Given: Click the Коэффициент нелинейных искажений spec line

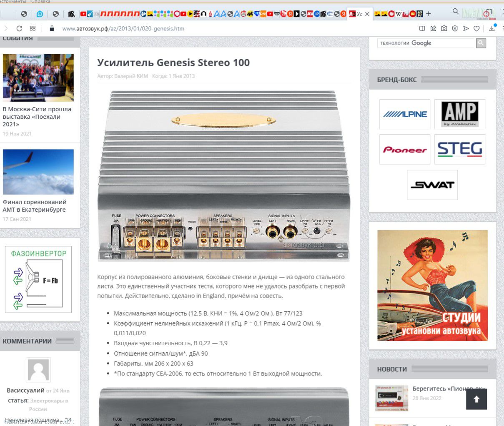Looking at the screenshot, I should [217, 328].
